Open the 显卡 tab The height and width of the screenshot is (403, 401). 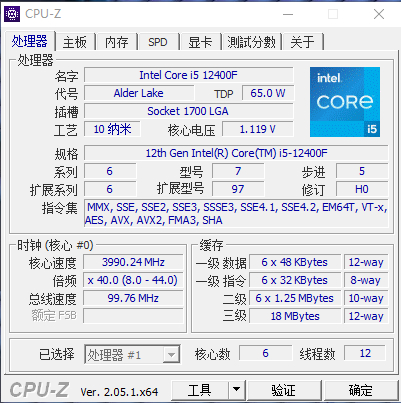[x=200, y=42]
